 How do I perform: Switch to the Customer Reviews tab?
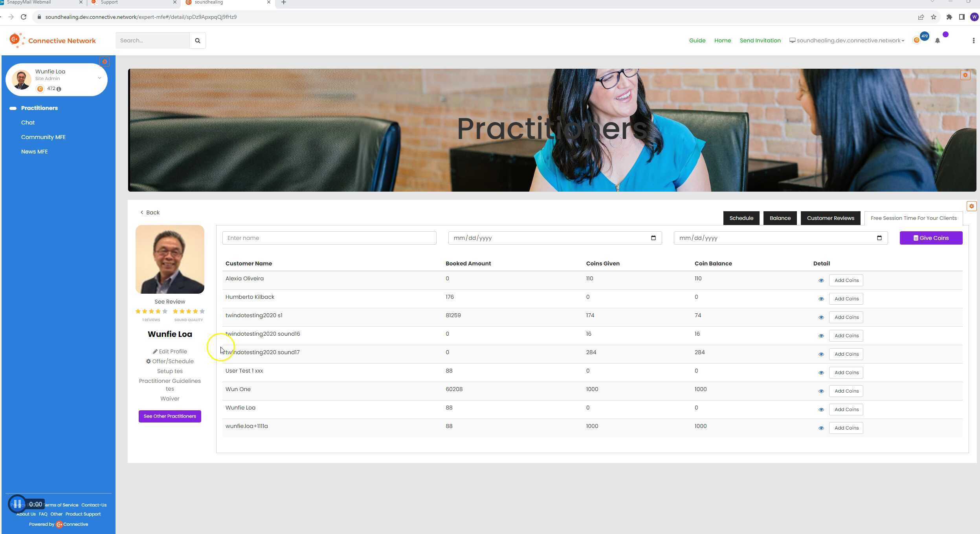[830, 218]
